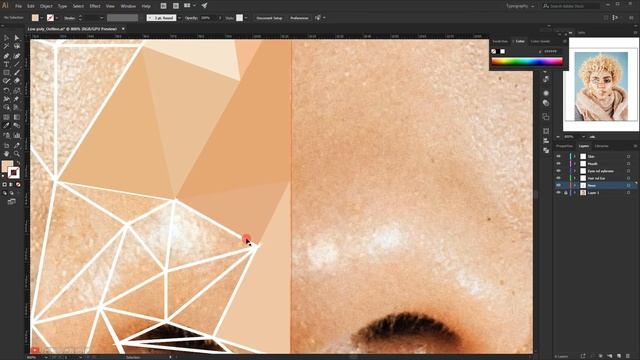Screen dimensions: 640x360
Task: Switch to the Color Guide tab
Action: [x=540, y=41]
